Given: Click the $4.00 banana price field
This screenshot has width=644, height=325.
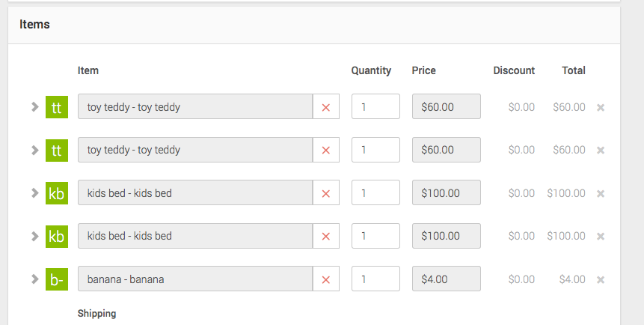Looking at the screenshot, I should pos(446,279).
